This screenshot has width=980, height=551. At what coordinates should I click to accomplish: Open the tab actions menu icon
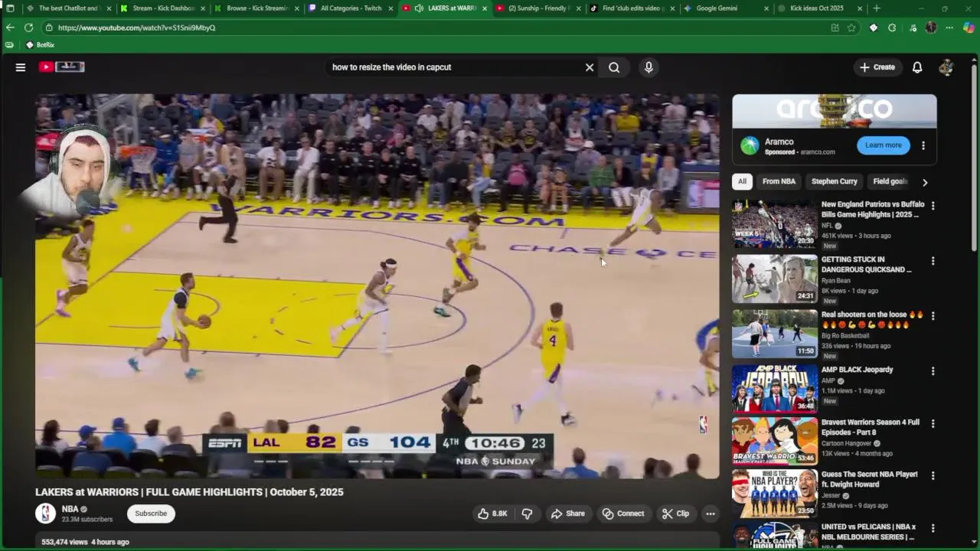click(x=10, y=8)
